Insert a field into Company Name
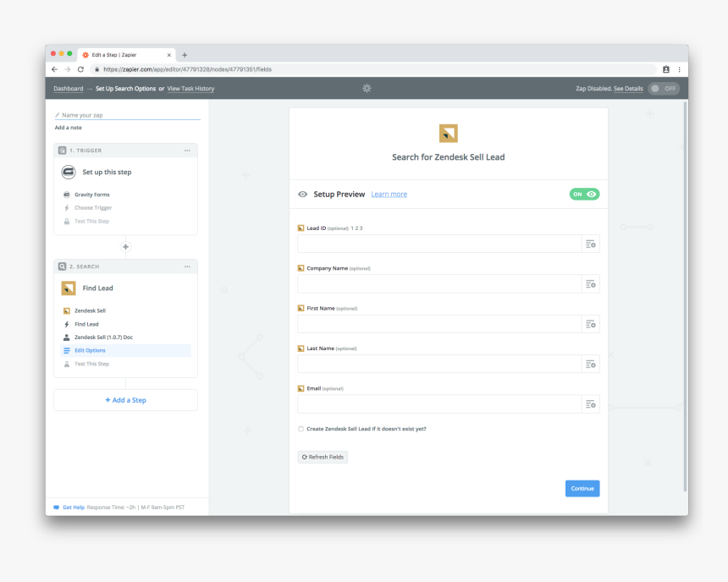The height and width of the screenshot is (582, 728). (x=591, y=284)
